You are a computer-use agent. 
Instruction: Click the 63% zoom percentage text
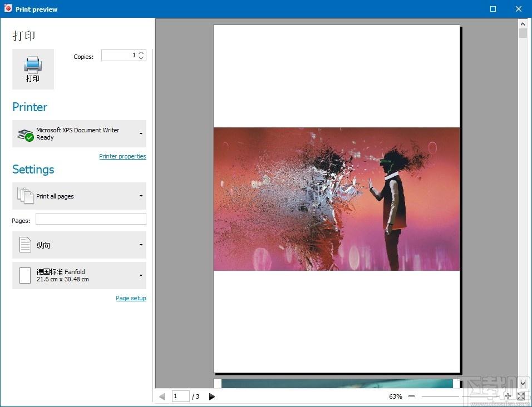[x=396, y=396]
